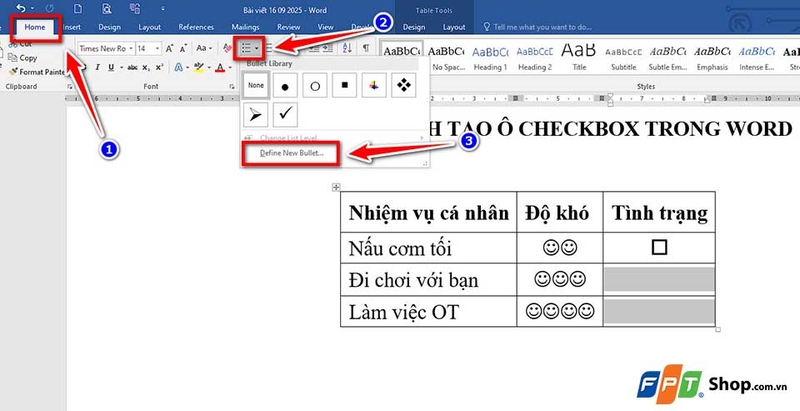Apply the Emphasis style
Viewport: 800px width, 411px height.
712,58
